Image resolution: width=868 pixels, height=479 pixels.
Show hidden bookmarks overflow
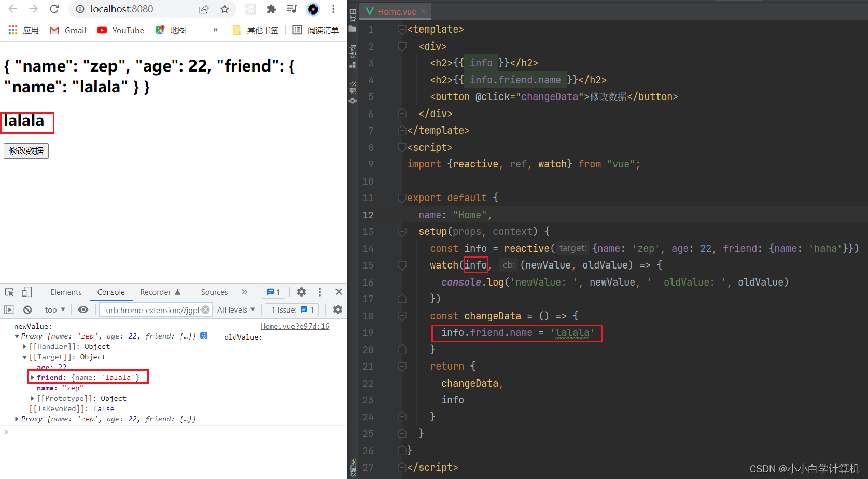[215, 30]
